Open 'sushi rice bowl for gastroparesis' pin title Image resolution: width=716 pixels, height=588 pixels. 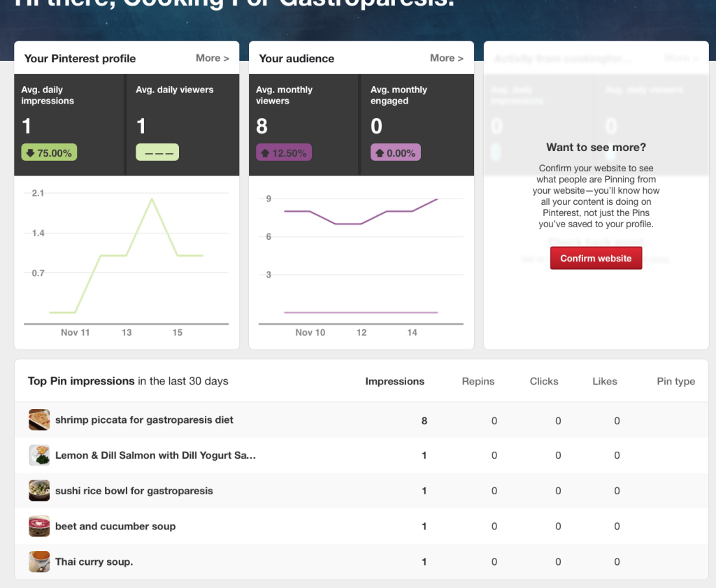click(134, 491)
